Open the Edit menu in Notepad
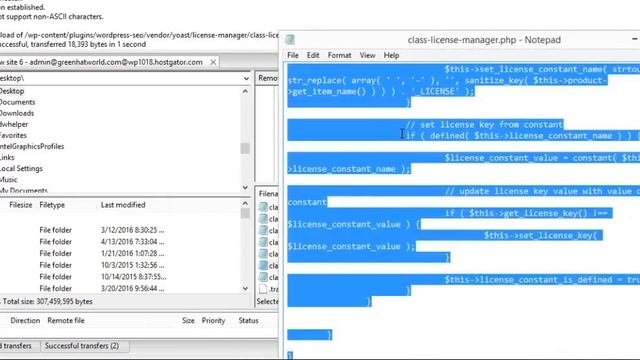This screenshot has height=360, width=640. point(313,55)
